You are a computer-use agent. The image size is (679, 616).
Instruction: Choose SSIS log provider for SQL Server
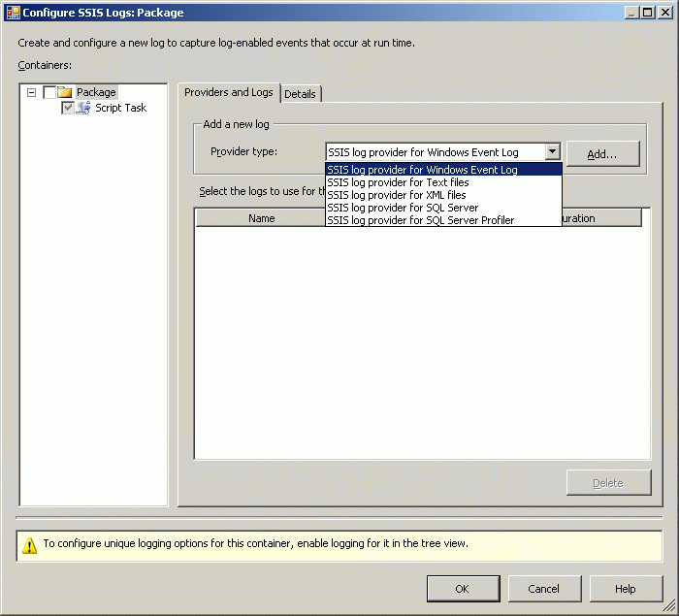point(443,208)
